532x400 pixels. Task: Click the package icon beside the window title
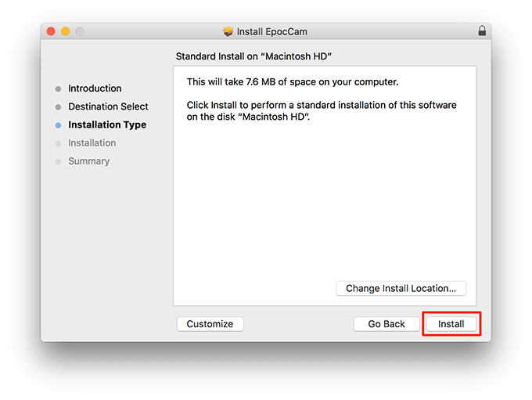228,31
